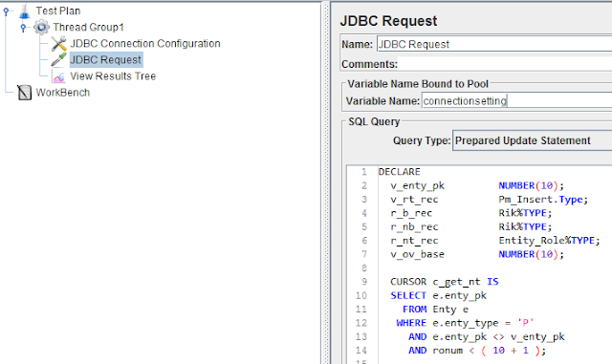
Task: Select Test Plan in the tree
Action: click(58, 11)
